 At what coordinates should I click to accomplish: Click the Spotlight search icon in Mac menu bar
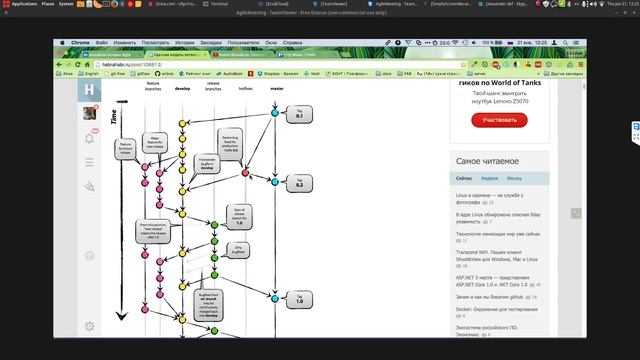coord(565,42)
